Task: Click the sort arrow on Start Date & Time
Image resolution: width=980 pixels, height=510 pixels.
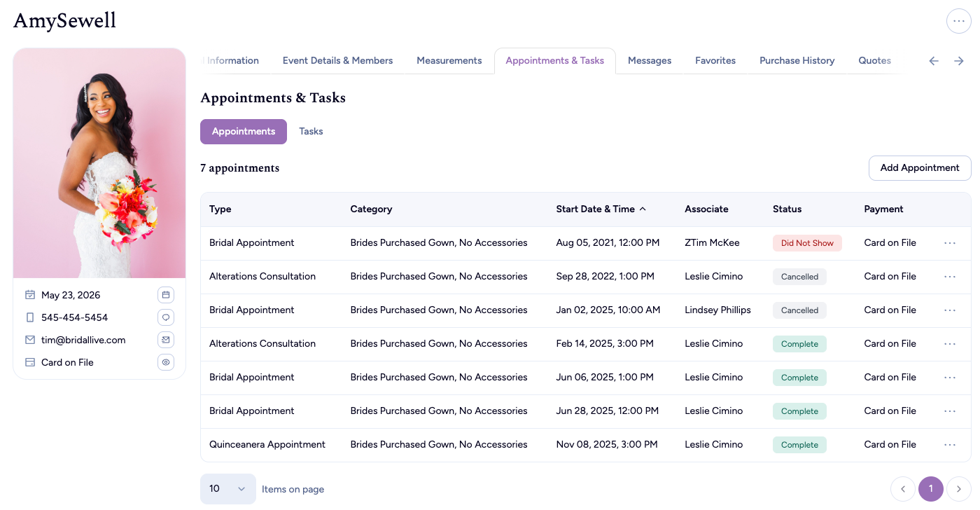Action: (643, 208)
